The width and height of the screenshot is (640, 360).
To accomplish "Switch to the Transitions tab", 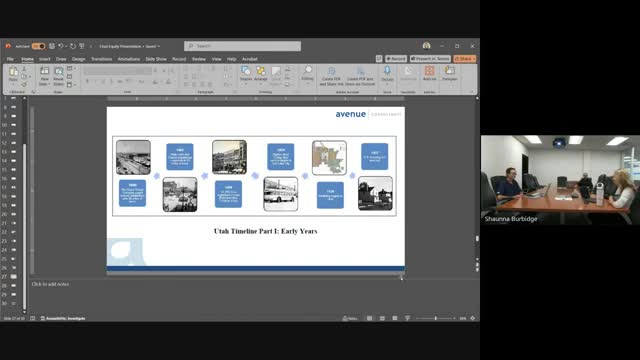I will (101, 59).
